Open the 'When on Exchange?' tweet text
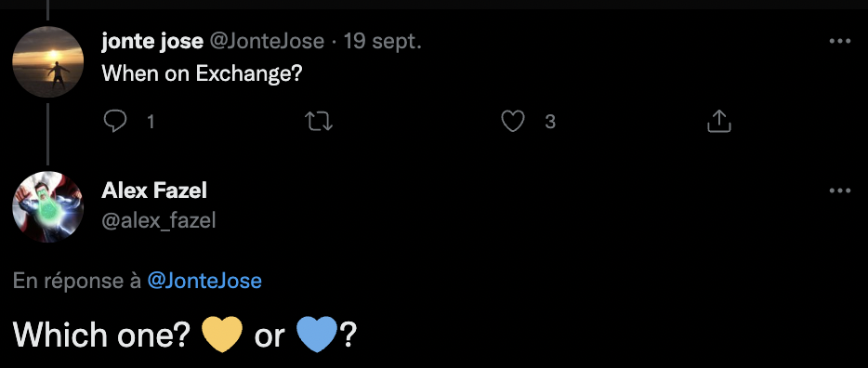Image resolution: width=868 pixels, height=368 pixels. 202,73
